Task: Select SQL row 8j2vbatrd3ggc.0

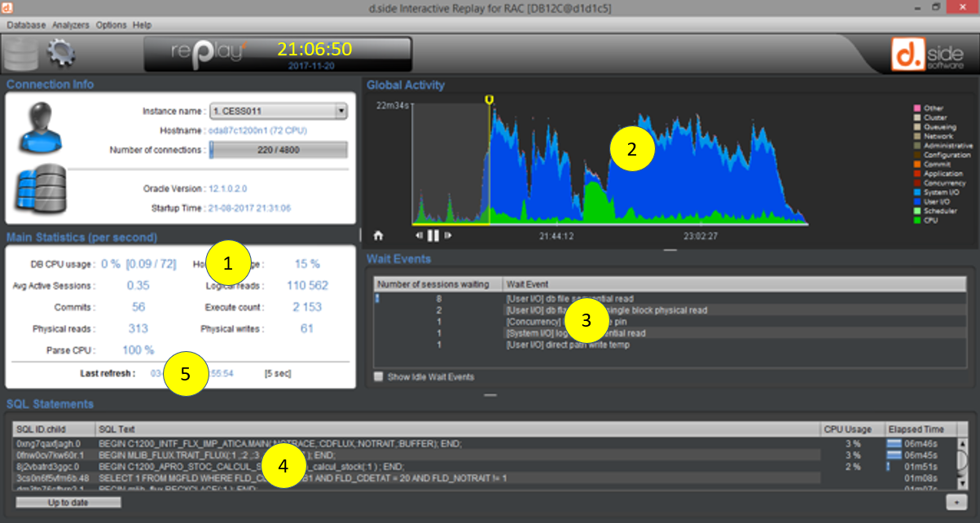Action: [484, 466]
